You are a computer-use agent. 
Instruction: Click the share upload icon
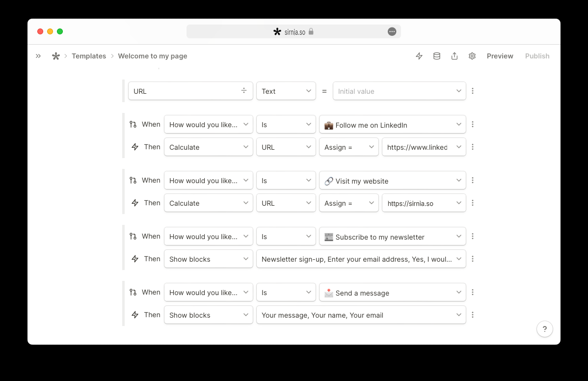tap(454, 56)
